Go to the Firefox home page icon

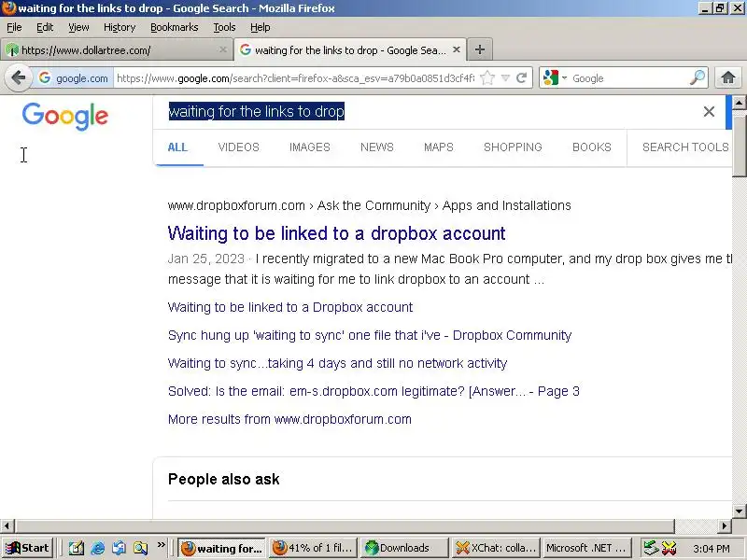(728, 77)
